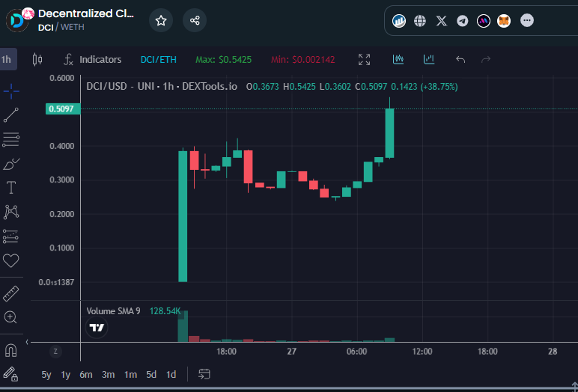Open the share token icon

pos(195,20)
